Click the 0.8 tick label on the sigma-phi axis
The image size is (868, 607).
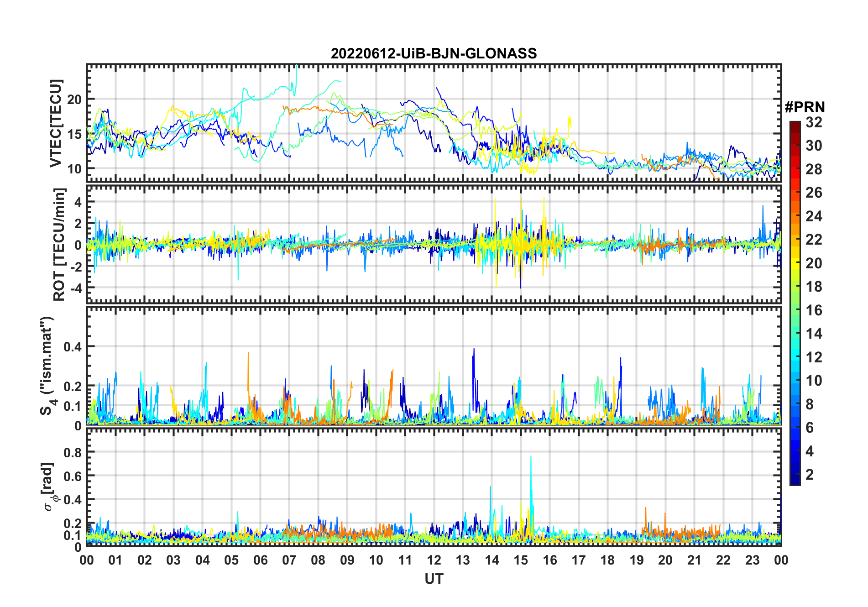tap(73, 452)
